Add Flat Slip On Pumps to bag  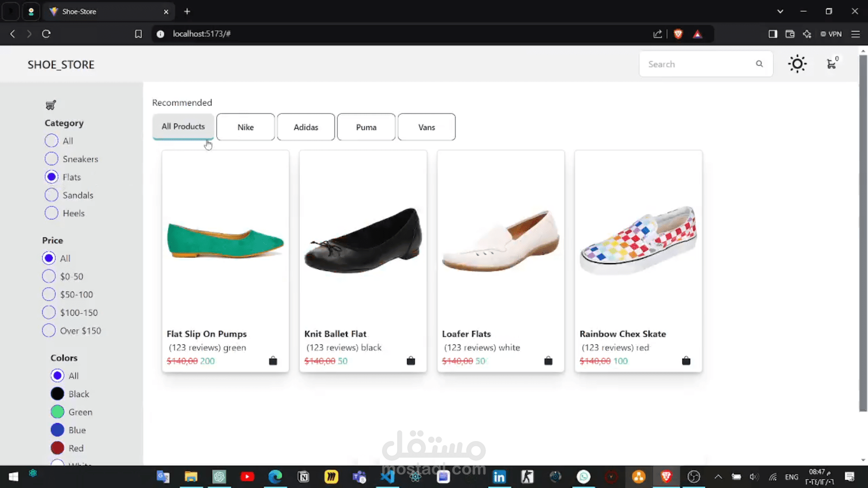coord(273,361)
